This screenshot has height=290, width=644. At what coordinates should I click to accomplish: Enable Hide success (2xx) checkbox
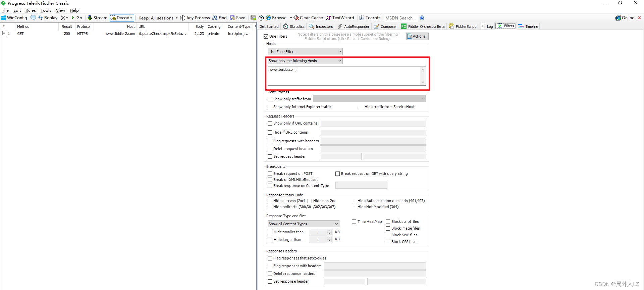tap(270, 201)
